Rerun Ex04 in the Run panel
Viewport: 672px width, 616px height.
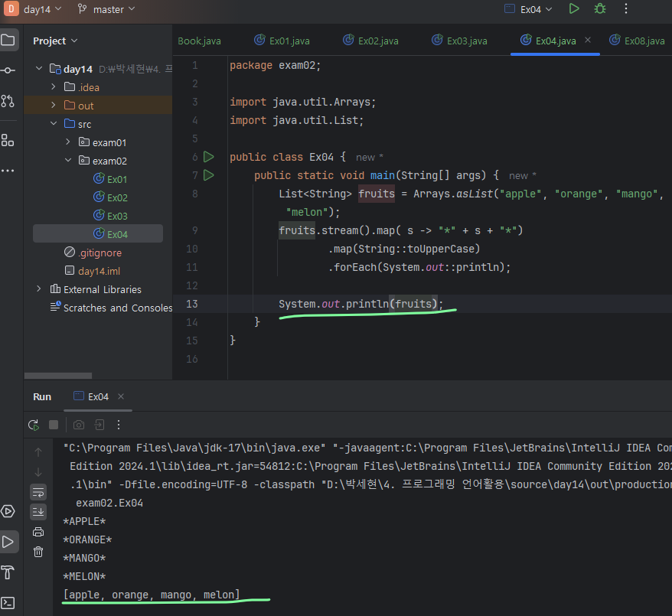(33, 425)
